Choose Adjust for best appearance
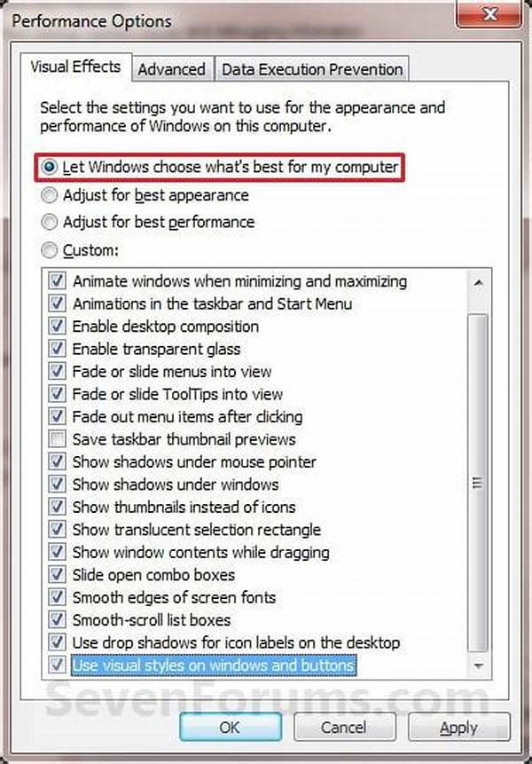Image resolution: width=532 pixels, height=764 pixels. [x=51, y=195]
